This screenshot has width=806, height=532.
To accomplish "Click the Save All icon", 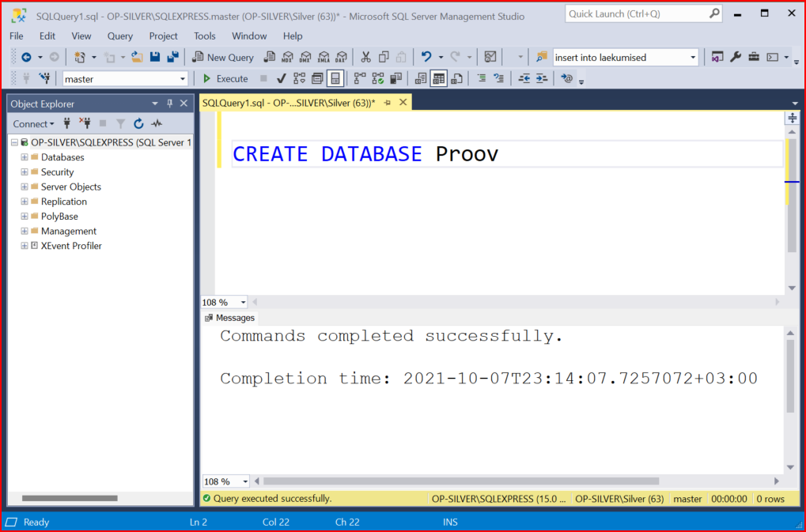I will (172, 57).
